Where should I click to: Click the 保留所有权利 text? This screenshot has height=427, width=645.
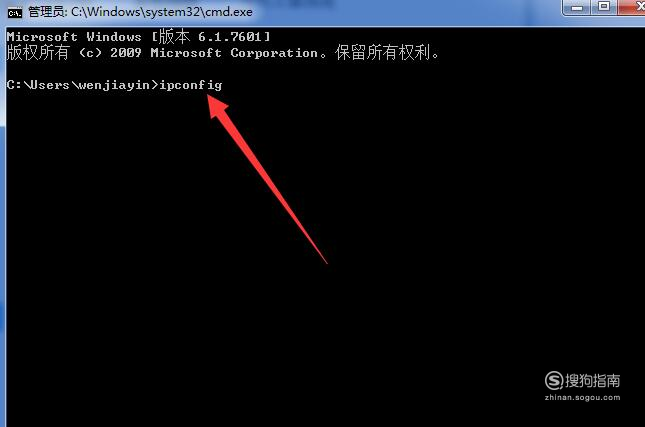coord(383,53)
